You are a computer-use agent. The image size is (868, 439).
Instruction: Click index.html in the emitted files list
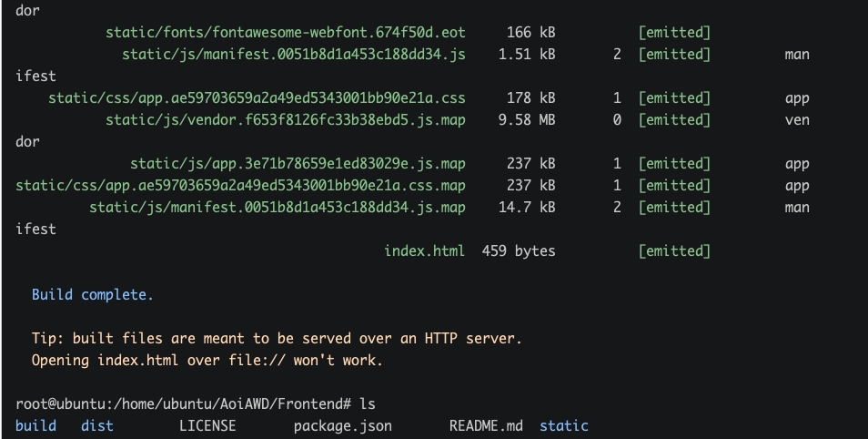424,251
